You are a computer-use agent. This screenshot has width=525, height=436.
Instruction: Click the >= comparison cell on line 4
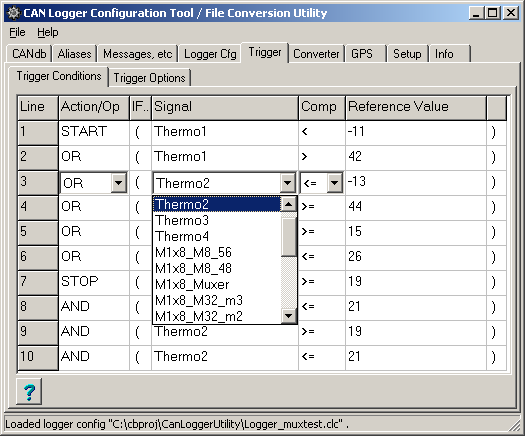pos(321,208)
